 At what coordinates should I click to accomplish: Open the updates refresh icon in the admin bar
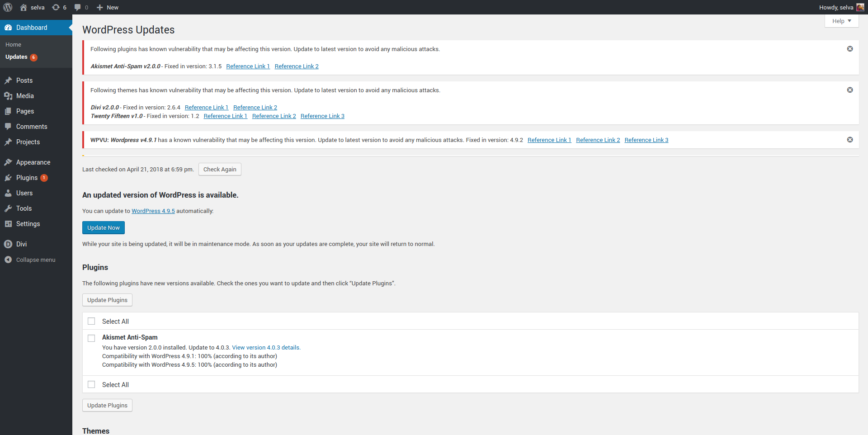[56, 7]
